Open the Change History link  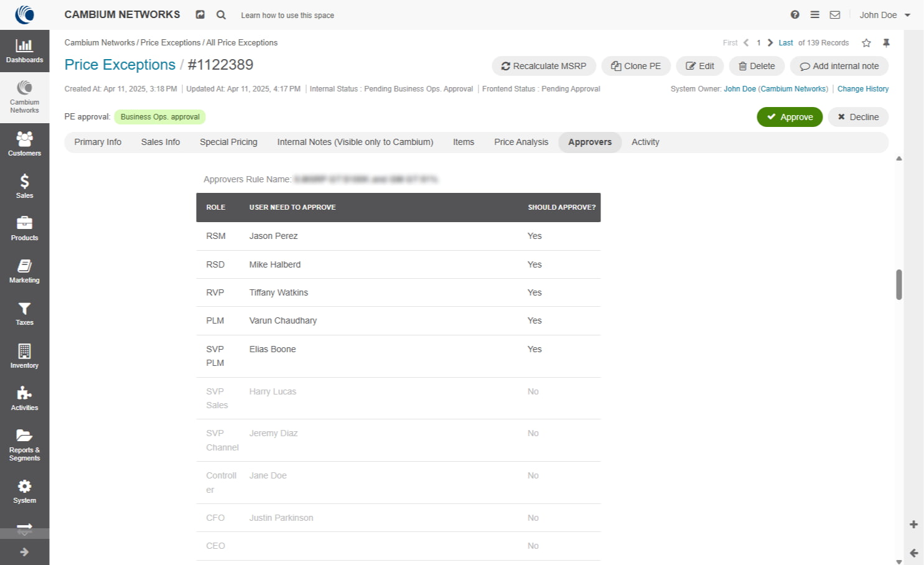click(x=862, y=89)
